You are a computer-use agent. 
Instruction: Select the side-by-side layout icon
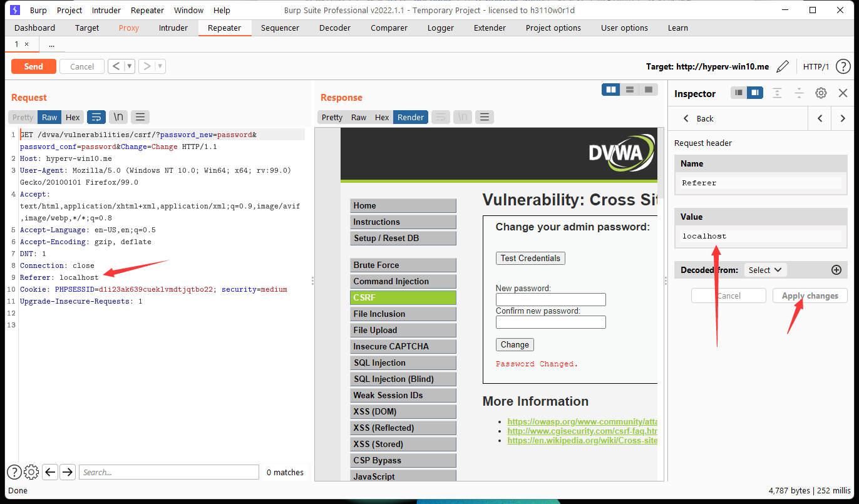click(x=611, y=90)
